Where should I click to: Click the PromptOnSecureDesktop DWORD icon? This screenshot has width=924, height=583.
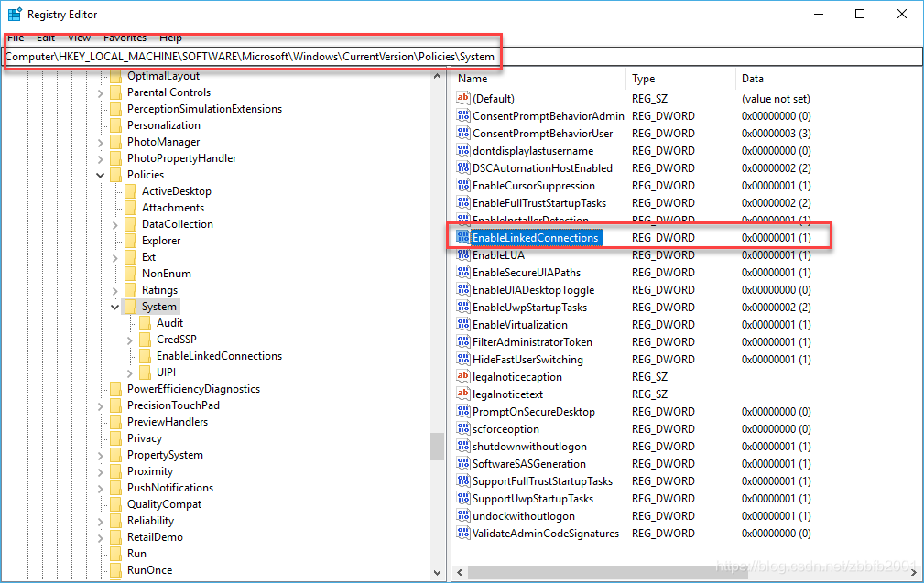pyautogui.click(x=463, y=411)
